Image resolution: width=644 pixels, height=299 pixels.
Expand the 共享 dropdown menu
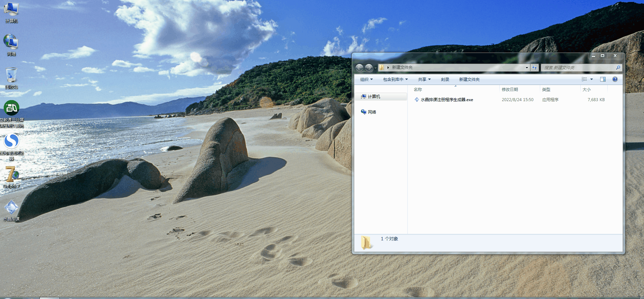coord(424,80)
